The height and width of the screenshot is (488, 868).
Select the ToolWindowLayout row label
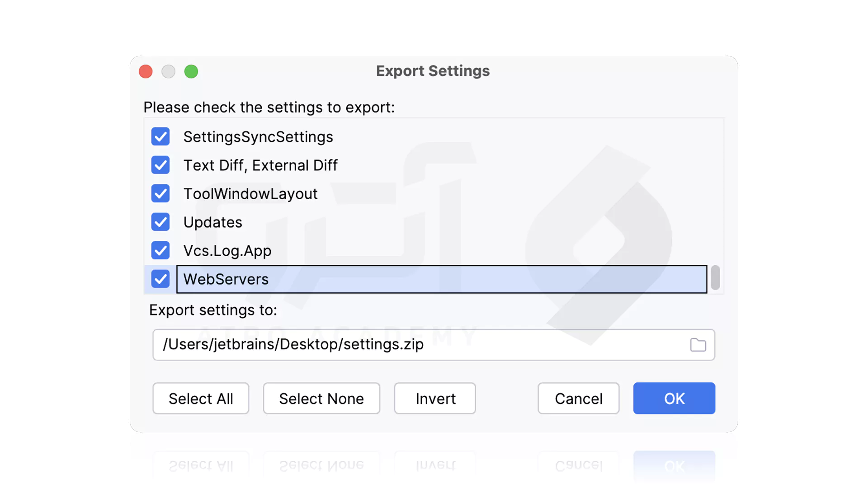click(x=250, y=194)
